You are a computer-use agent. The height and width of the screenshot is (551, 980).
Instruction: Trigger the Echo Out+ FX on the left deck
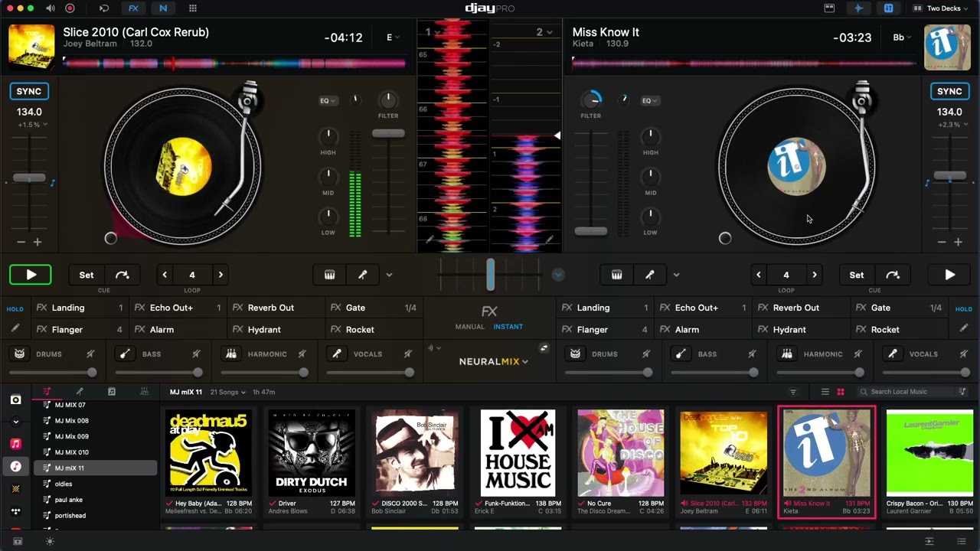178,308
